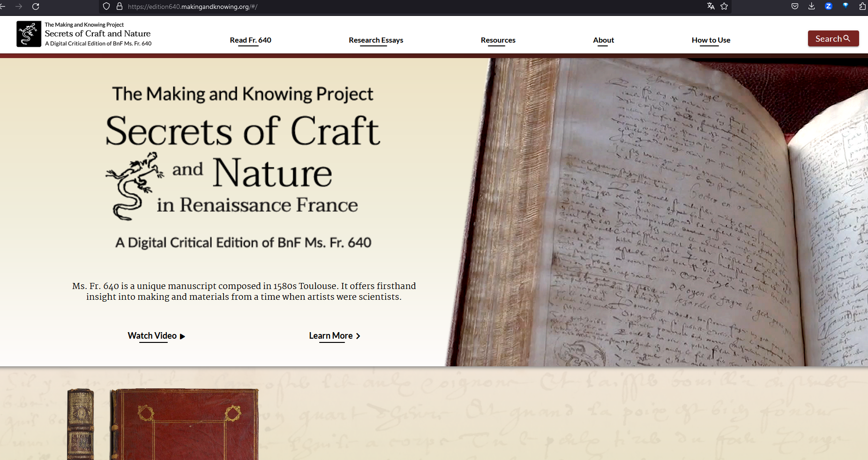Click the 'Ms. Fr. 640 is a unique manuscript' paragraph
This screenshot has width=868, height=460.
(244, 291)
